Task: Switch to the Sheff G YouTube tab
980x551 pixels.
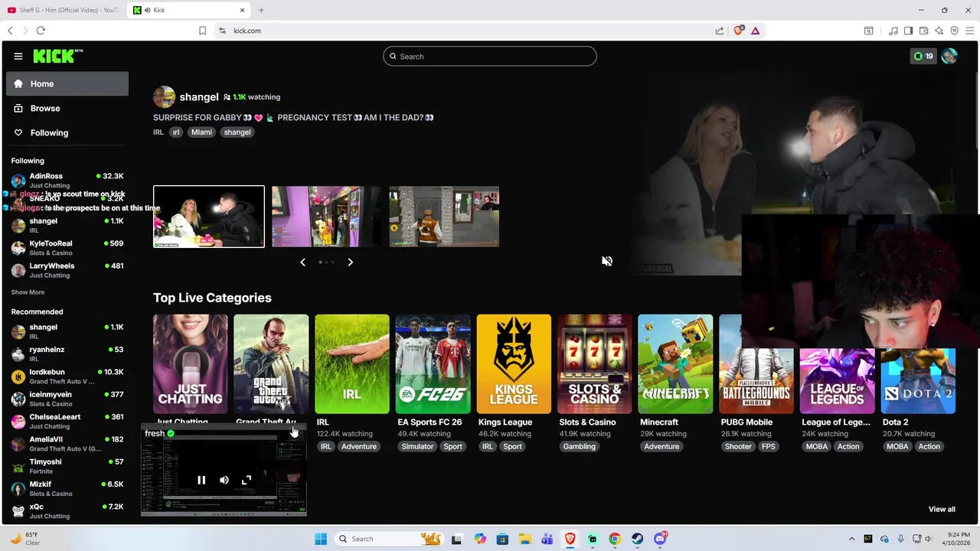Action: [63, 10]
